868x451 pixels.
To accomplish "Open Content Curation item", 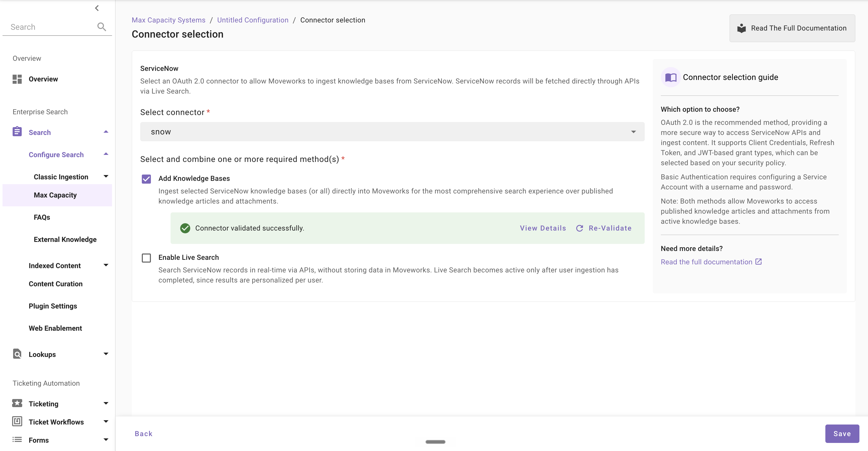I will tap(56, 284).
